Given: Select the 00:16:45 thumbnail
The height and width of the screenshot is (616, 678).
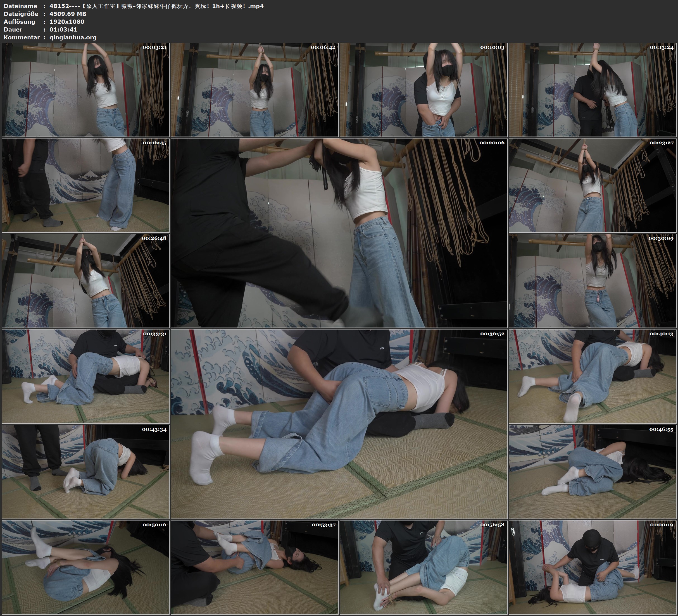Looking at the screenshot, I should [x=85, y=185].
